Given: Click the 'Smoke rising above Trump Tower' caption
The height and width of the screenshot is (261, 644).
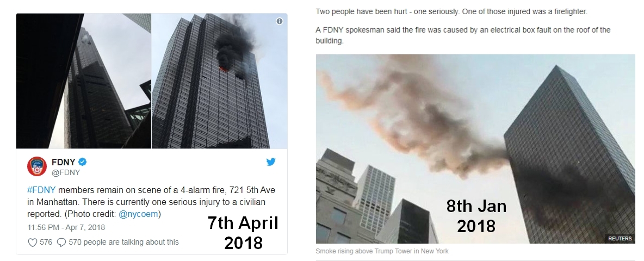Looking at the screenshot, I should click(382, 251).
